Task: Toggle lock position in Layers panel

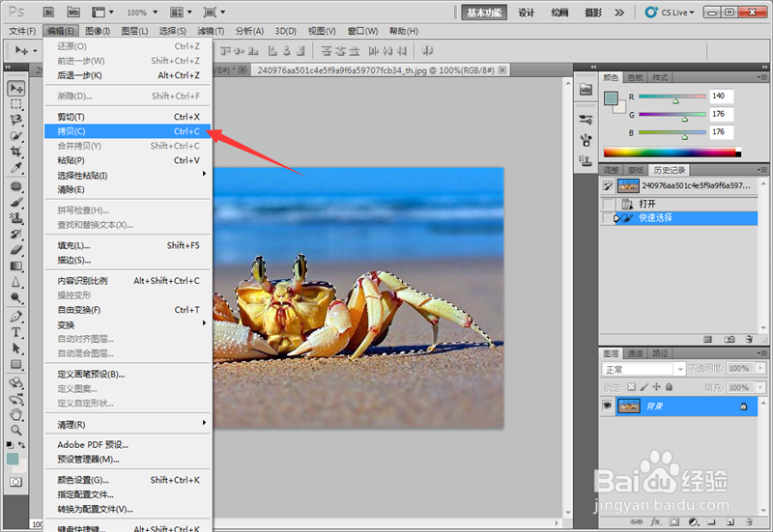Action: pos(656,387)
